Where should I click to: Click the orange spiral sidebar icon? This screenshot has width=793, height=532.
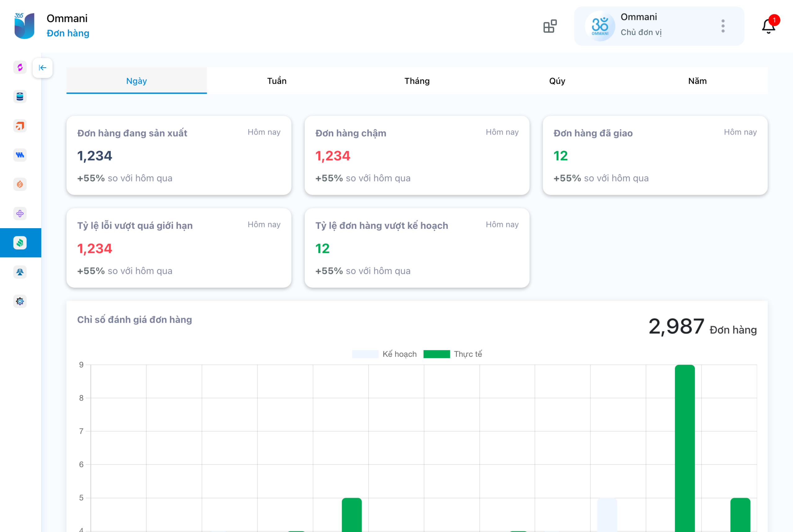(20, 184)
